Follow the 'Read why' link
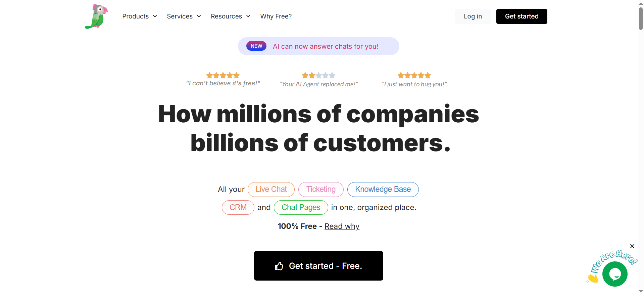 tap(342, 226)
